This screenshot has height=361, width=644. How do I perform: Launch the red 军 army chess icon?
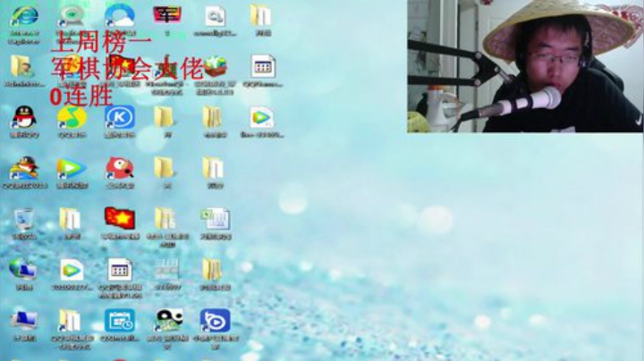click(x=167, y=15)
